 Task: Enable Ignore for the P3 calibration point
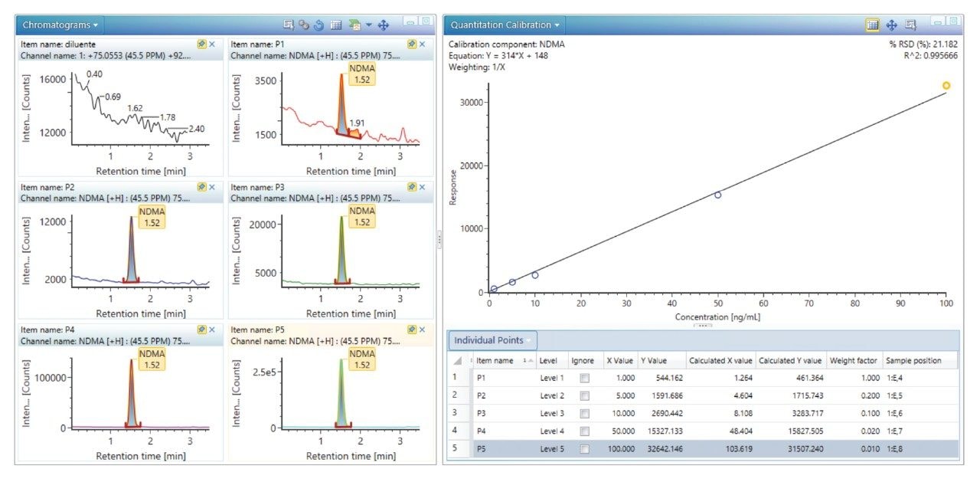(584, 414)
